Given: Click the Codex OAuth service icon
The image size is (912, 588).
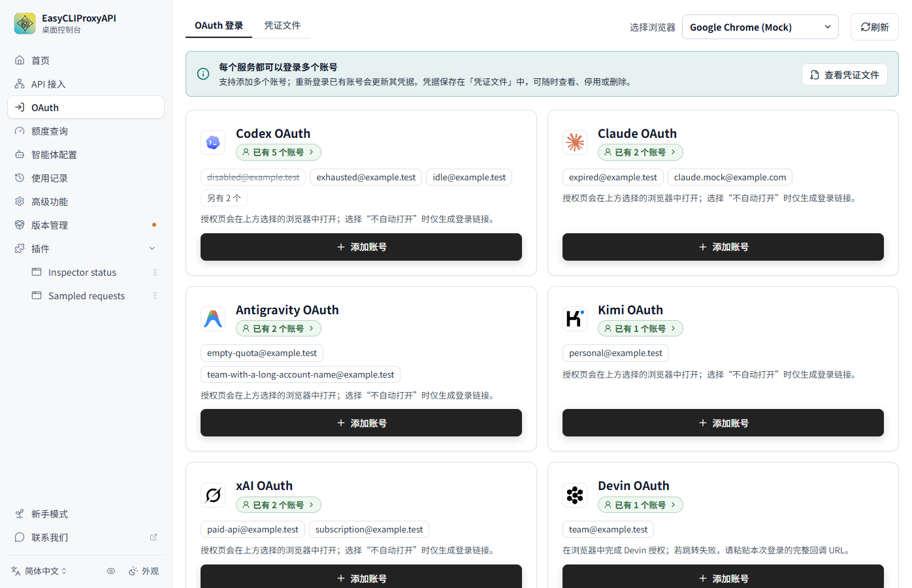Looking at the screenshot, I should (x=213, y=142).
